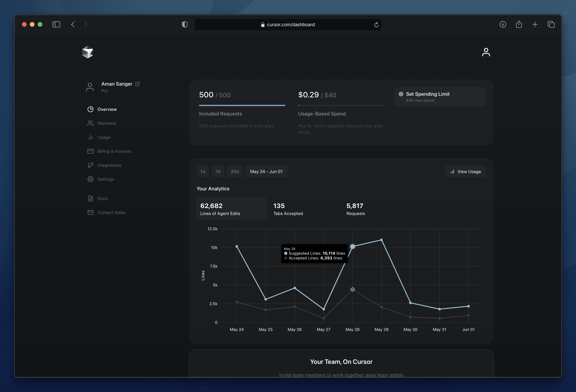Click the Safari share icon

[519, 24]
